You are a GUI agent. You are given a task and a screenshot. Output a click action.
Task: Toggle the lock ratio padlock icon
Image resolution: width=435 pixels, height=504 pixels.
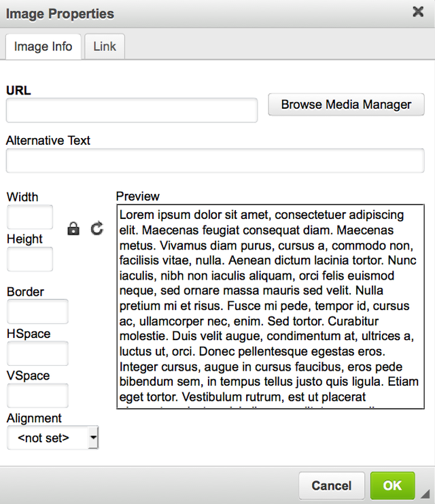(73, 229)
